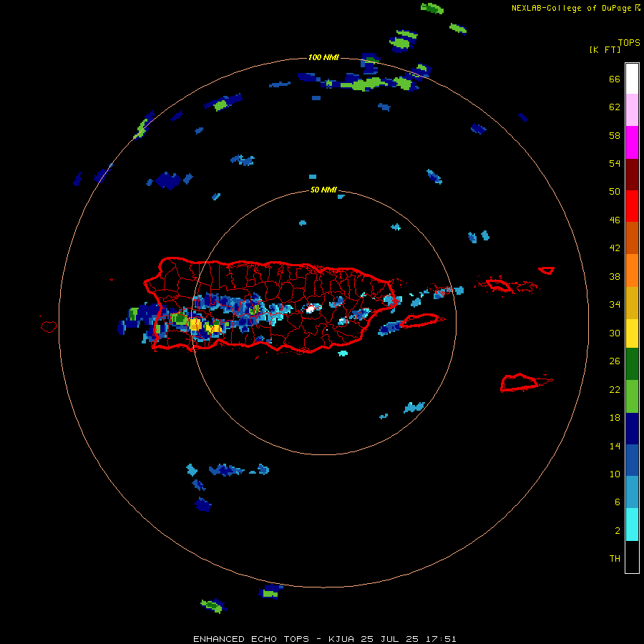Choose the dark maroon legend swatch
Screen dimensions: 644x644
(x=632, y=174)
